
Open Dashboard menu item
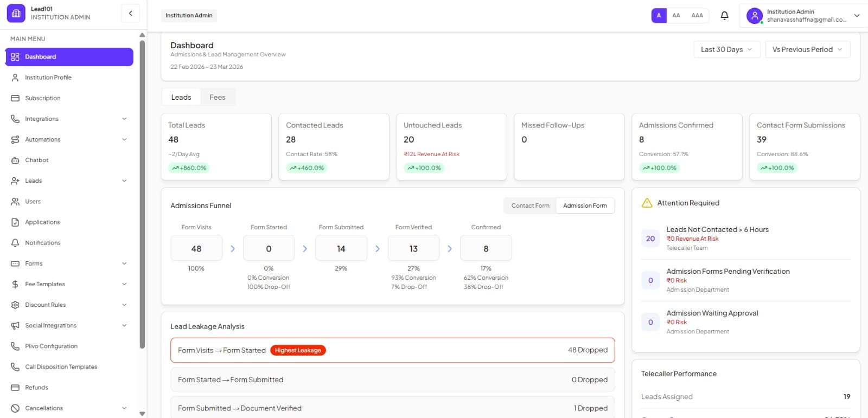pos(69,57)
